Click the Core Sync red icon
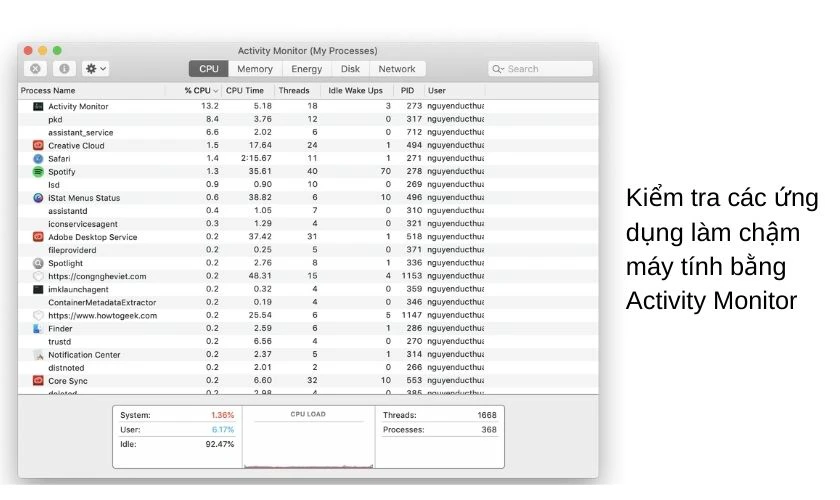The height and width of the screenshot is (500, 840). (38, 380)
